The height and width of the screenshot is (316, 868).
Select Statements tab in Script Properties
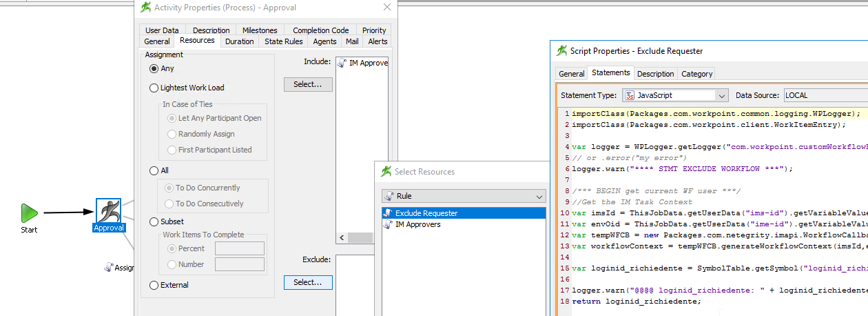click(x=610, y=72)
